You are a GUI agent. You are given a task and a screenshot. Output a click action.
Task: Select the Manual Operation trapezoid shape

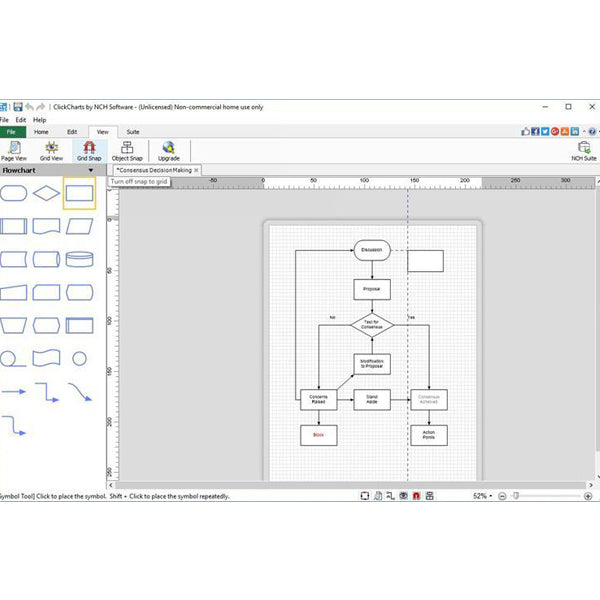[x=14, y=325]
